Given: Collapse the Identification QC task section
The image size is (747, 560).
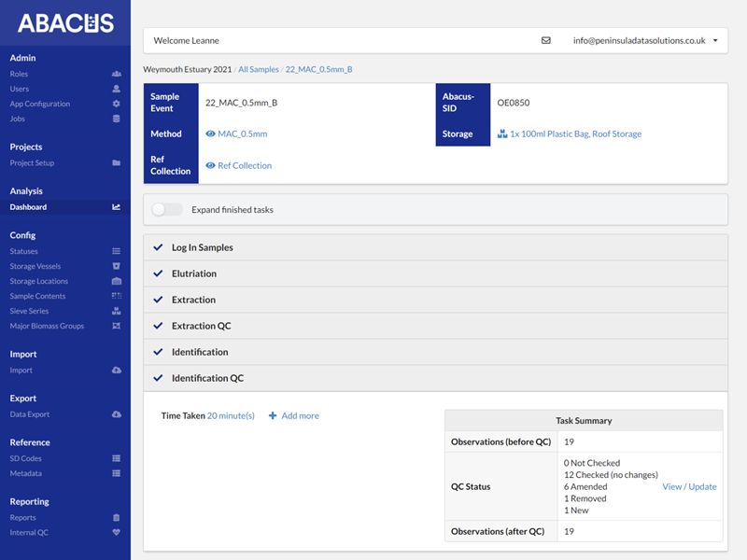Looking at the screenshot, I should pyautogui.click(x=207, y=378).
